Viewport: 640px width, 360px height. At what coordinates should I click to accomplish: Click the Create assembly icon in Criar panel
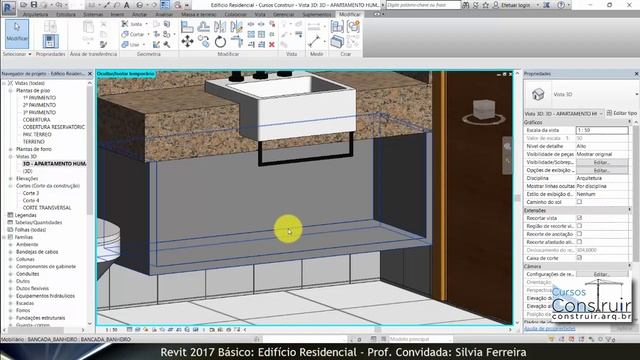click(x=337, y=27)
